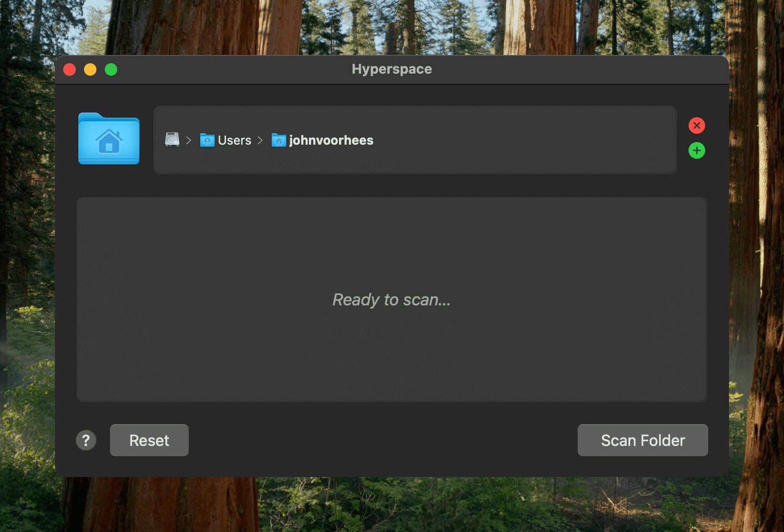Add another folder with green plus

click(x=696, y=151)
